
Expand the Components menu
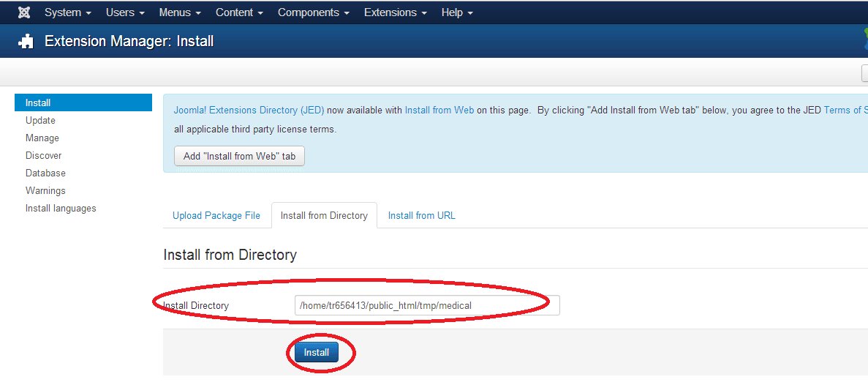pos(313,12)
